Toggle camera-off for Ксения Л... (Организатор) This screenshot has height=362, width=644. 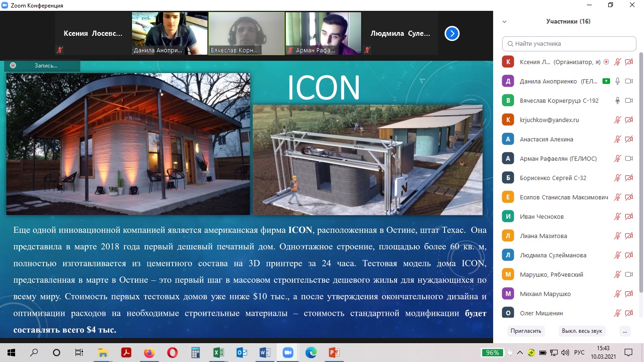pos(628,62)
